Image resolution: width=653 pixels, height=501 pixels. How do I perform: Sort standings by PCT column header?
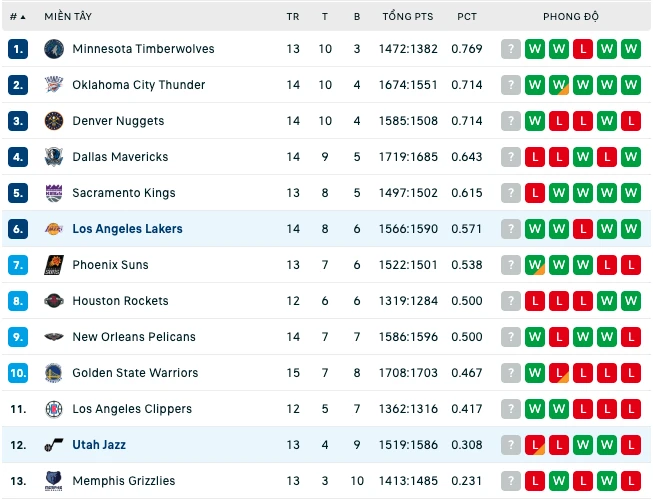pos(466,17)
